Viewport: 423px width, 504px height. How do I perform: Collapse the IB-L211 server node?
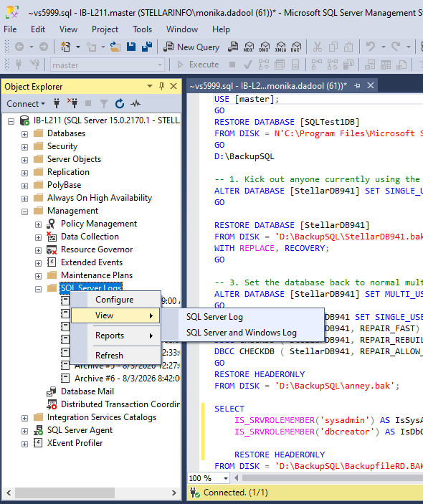(11, 121)
